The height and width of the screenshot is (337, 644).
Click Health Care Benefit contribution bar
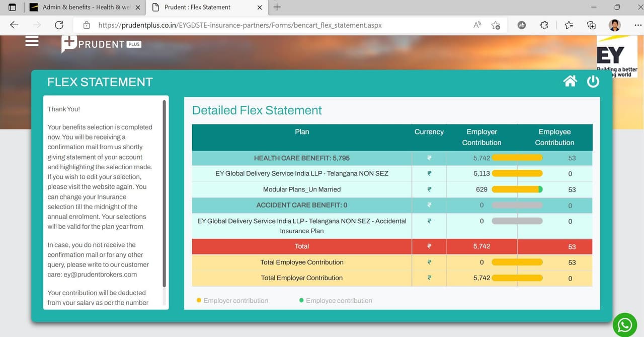click(517, 158)
